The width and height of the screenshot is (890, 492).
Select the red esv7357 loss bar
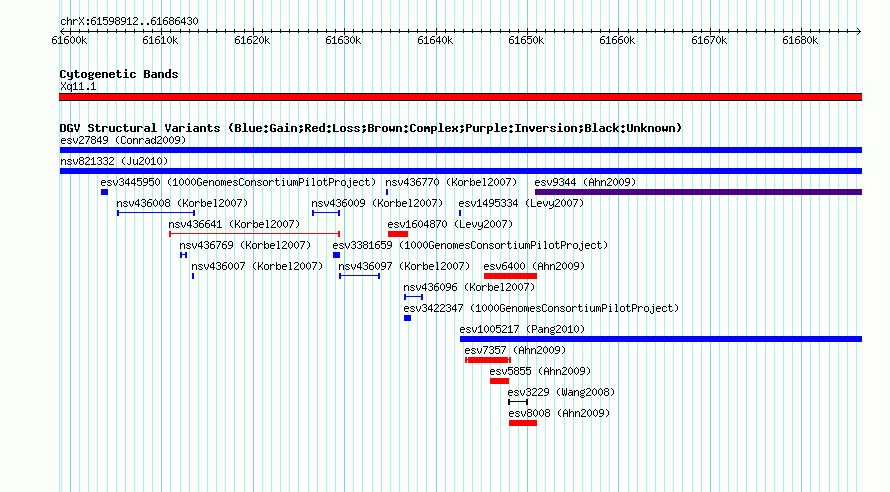click(488, 360)
